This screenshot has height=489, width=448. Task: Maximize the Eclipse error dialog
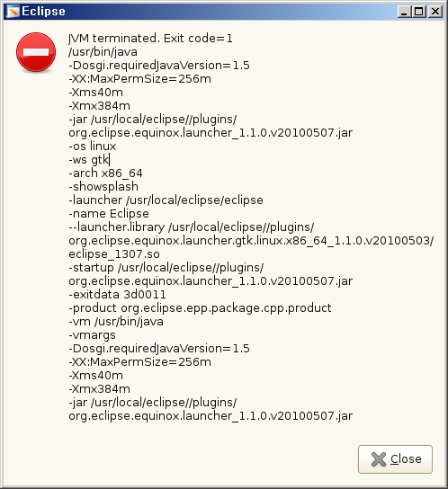[x=419, y=12]
